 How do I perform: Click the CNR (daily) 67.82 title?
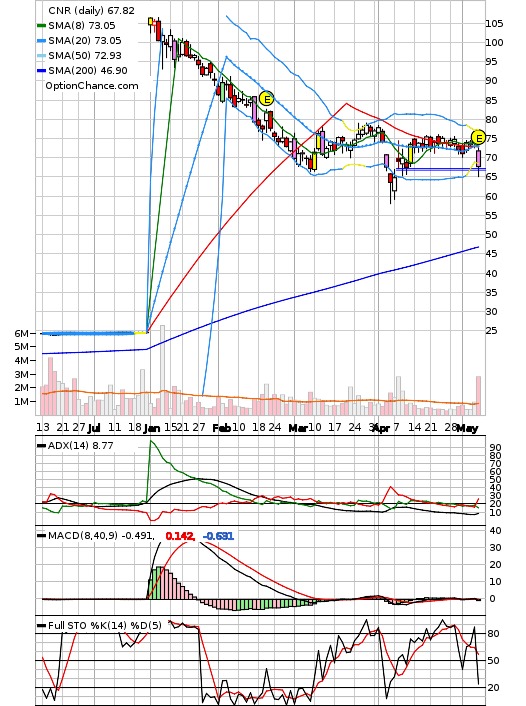[91, 10]
